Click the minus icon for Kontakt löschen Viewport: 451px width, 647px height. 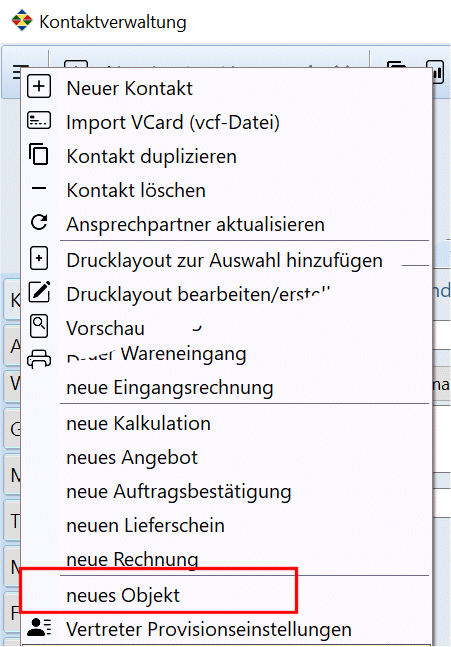click(x=39, y=188)
